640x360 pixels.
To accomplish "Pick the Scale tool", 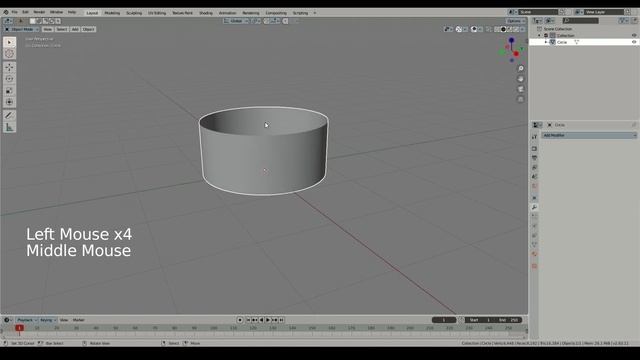I will pyautogui.click(x=9, y=91).
